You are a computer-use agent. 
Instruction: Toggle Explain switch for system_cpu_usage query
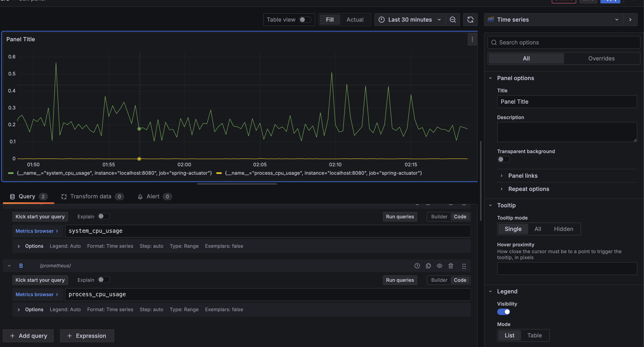coord(104,216)
